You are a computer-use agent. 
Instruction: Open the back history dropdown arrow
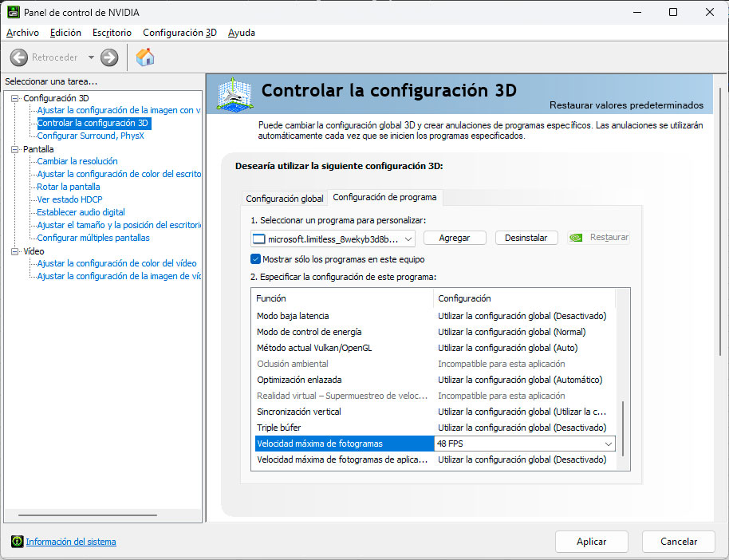[91, 57]
